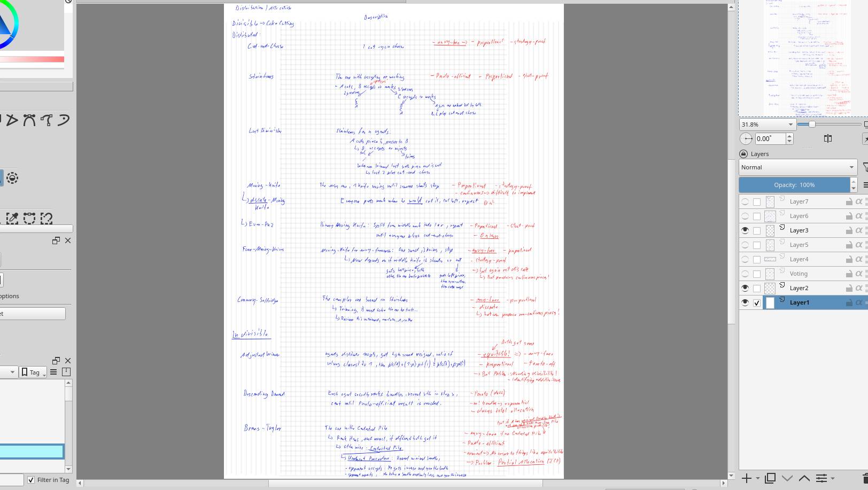Lock the Layers docker
Viewport: 868px width, 490px height.
(743, 154)
